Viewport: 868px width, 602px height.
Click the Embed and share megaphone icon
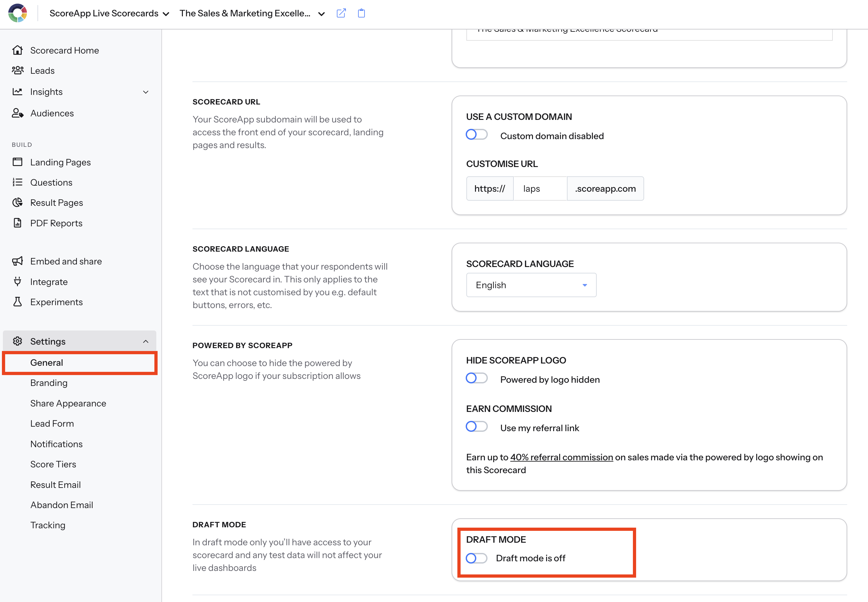pos(17,261)
